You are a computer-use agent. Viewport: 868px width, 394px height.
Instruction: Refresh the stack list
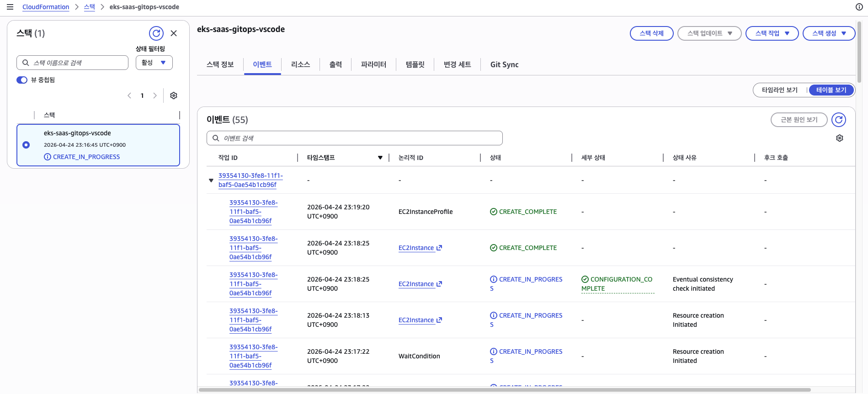156,33
